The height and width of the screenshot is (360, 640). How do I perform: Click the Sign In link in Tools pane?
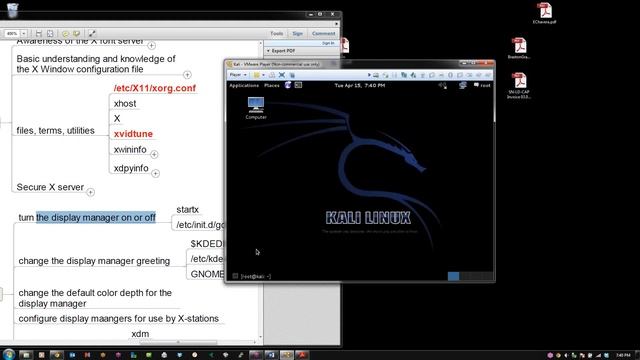328,43
